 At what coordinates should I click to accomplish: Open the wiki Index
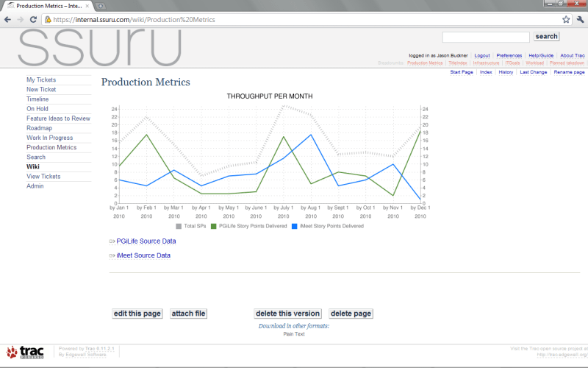point(486,72)
